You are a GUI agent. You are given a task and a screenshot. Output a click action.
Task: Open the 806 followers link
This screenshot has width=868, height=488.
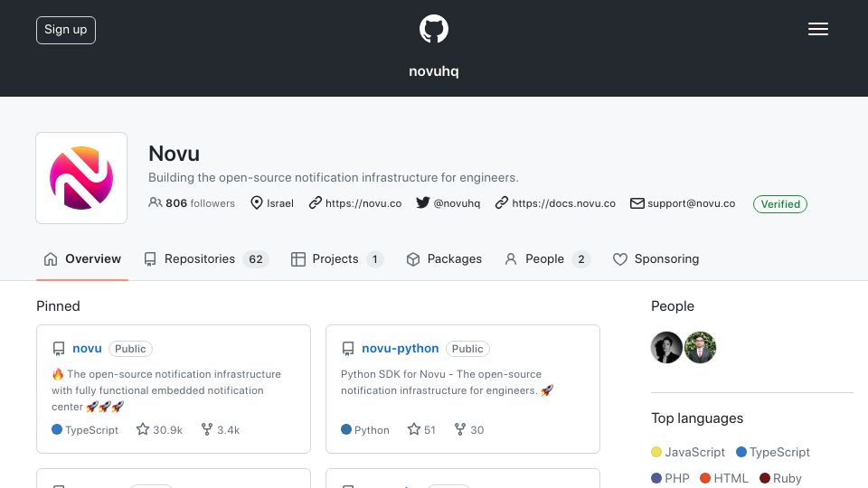[192, 203]
